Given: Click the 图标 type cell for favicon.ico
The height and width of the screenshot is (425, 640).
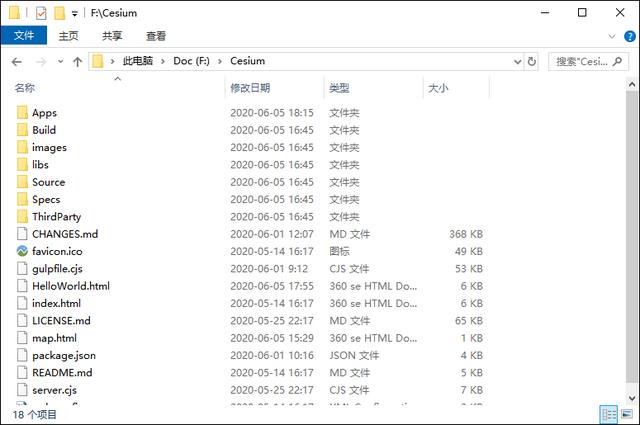Looking at the screenshot, I should (340, 251).
